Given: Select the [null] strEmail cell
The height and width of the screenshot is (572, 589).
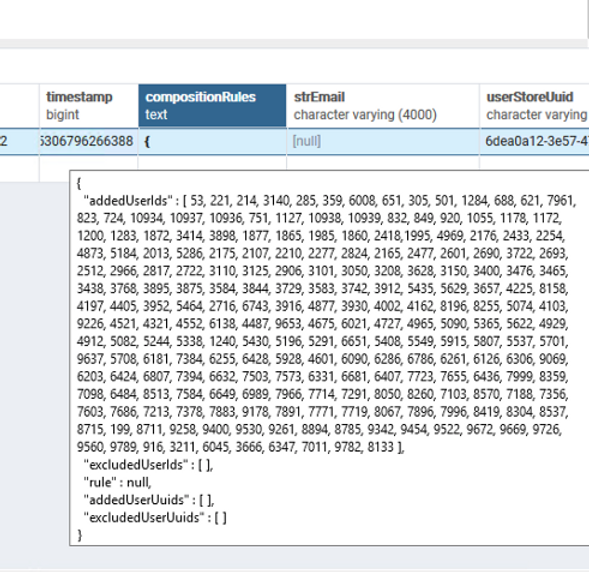Looking at the screenshot, I should [x=383, y=141].
